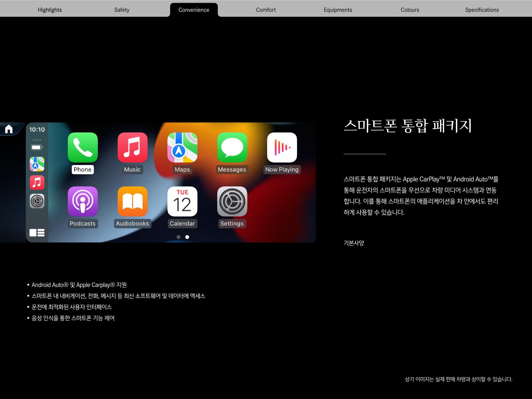Click the heading 스마트폰 통합 패키지
Screen dimensions: 532x399
[408, 126]
